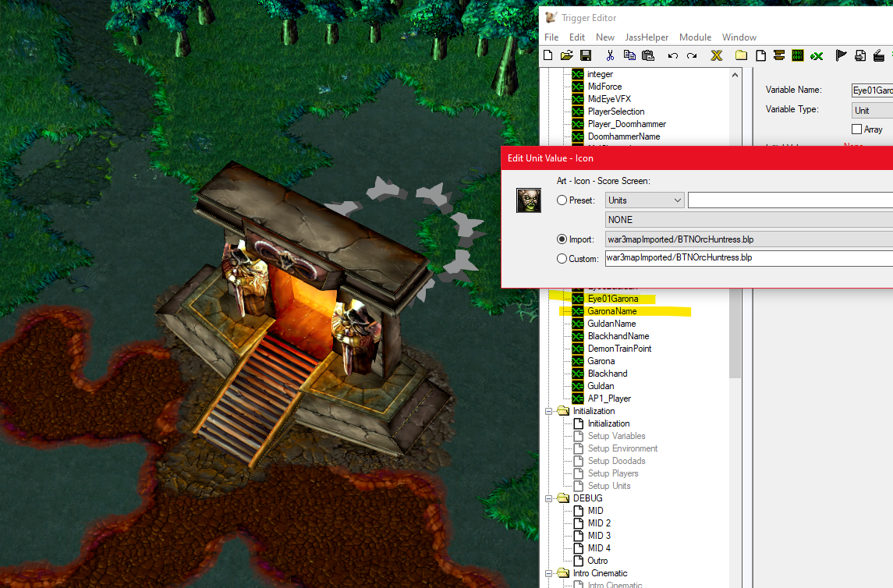The image size is (893, 588).
Task: Select the Player_Doomhammer variable
Action: pyautogui.click(x=627, y=124)
